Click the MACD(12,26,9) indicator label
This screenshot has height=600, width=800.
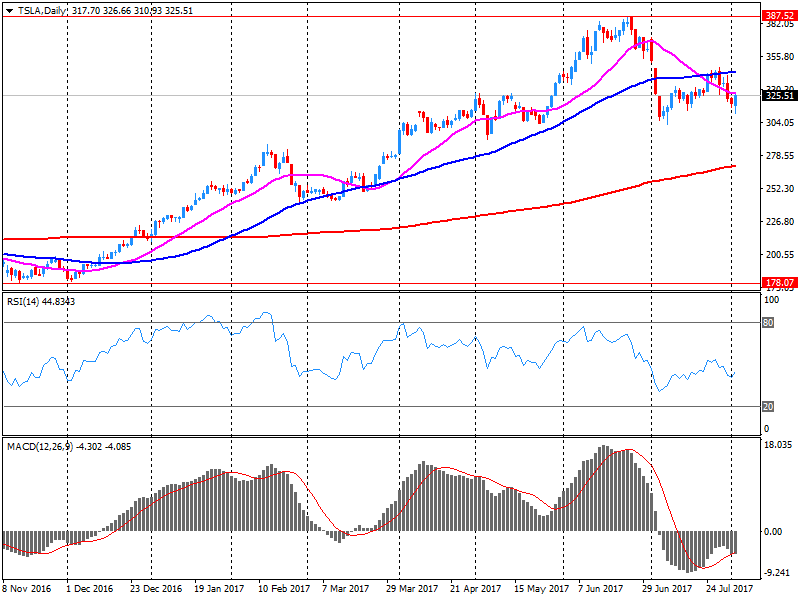[x=69, y=447]
